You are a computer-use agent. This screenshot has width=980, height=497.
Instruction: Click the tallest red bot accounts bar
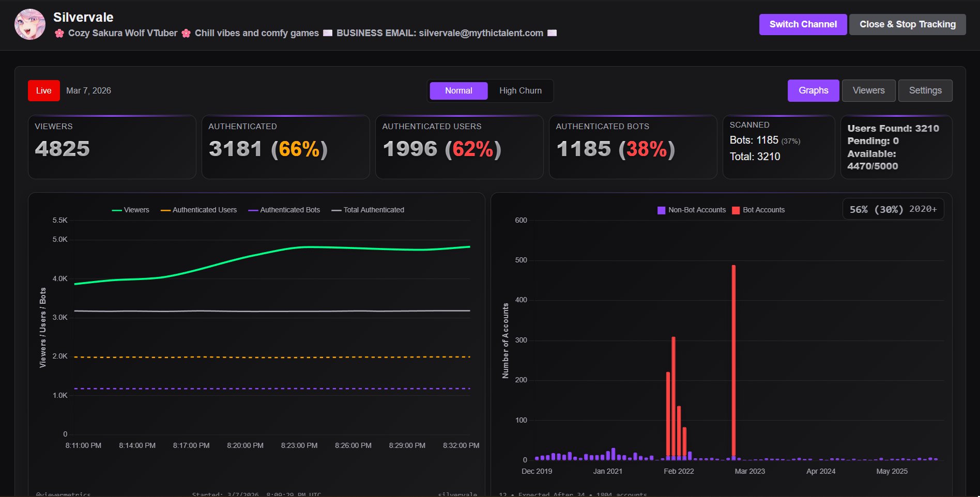click(x=733, y=362)
